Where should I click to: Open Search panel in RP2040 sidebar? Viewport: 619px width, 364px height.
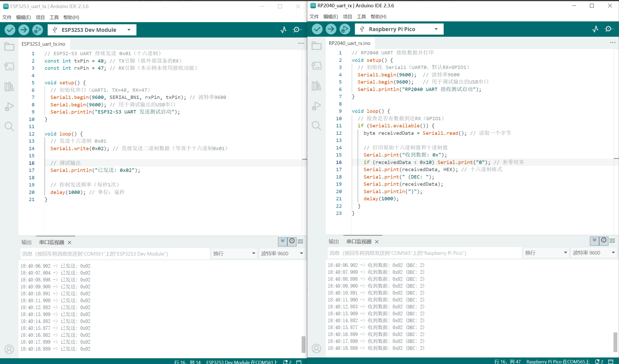click(317, 125)
